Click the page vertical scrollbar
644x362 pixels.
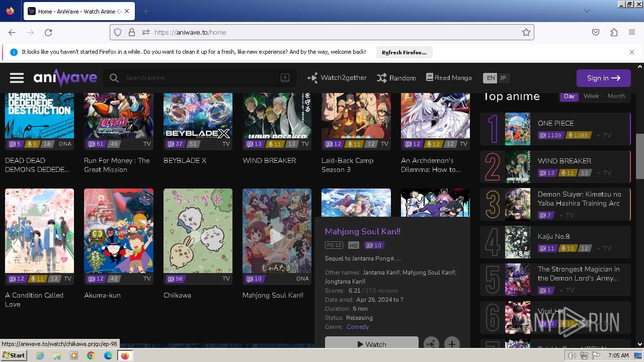pos(640,156)
